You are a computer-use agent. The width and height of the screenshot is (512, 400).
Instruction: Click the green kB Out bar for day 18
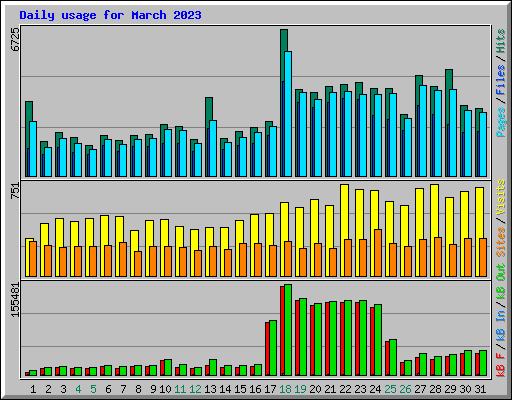pyautogui.click(x=288, y=330)
